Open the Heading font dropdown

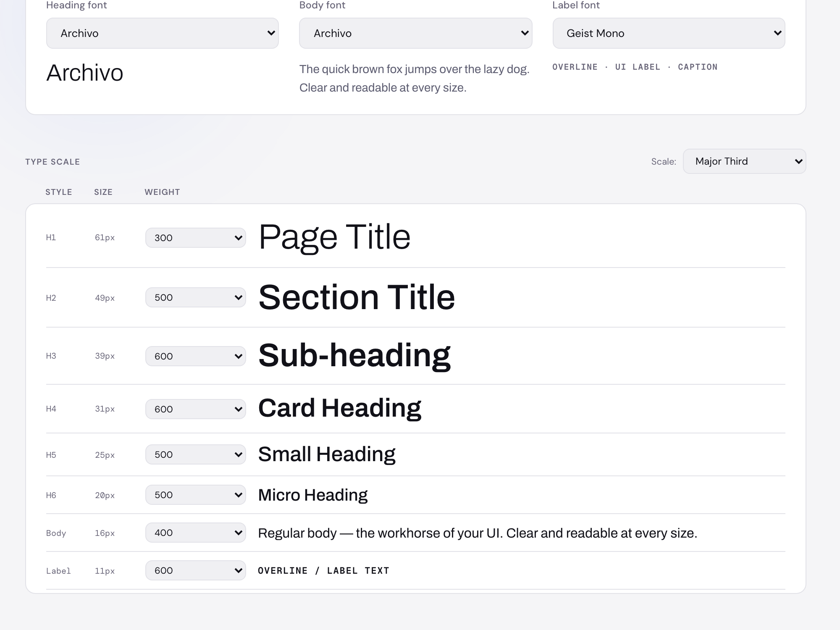point(163,33)
